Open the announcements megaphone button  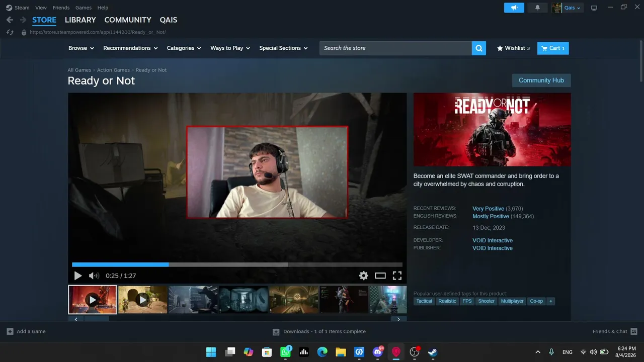(514, 8)
